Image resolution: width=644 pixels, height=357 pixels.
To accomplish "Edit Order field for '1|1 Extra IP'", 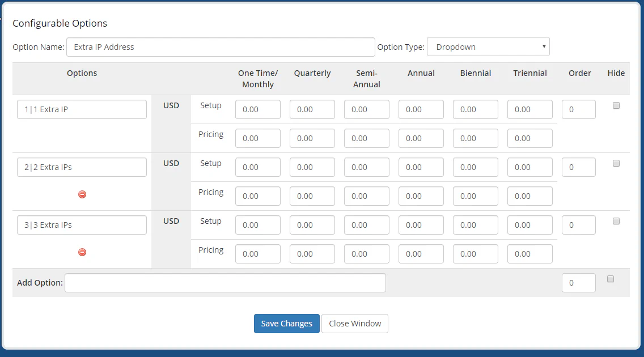I will tap(578, 109).
